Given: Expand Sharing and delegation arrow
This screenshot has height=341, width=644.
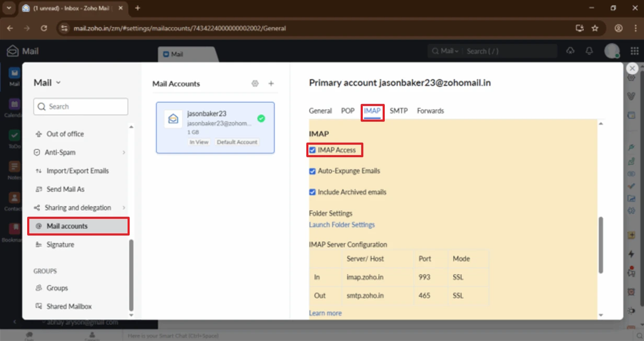Looking at the screenshot, I should (x=124, y=208).
